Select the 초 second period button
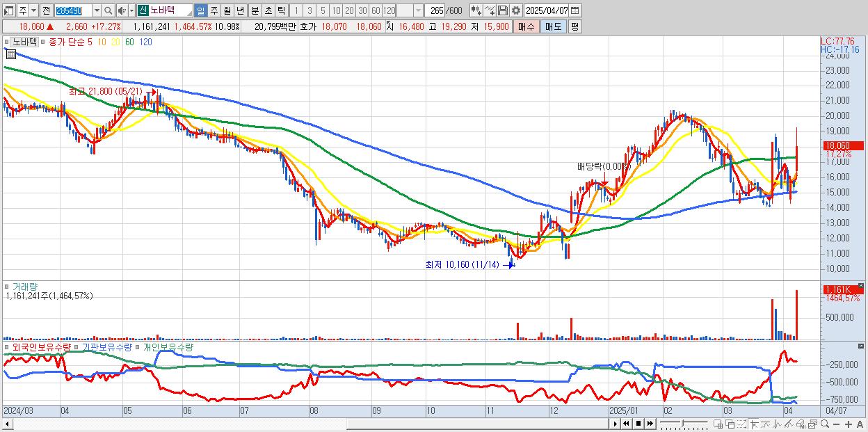 point(268,11)
